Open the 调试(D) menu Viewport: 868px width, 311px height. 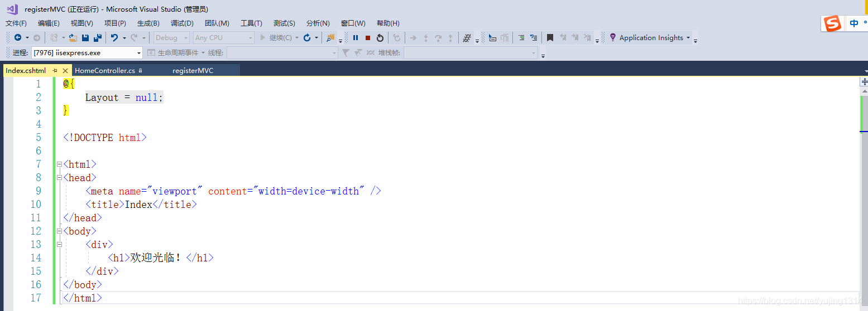click(x=182, y=23)
